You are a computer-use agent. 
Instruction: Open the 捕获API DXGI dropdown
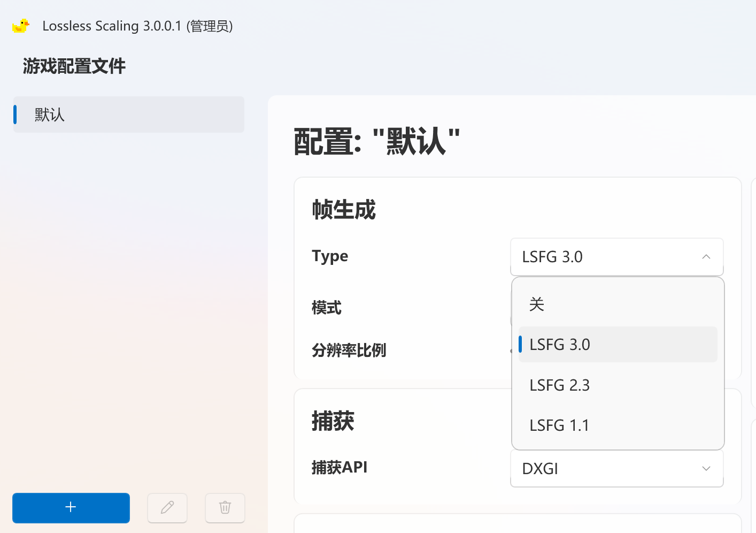tap(617, 469)
